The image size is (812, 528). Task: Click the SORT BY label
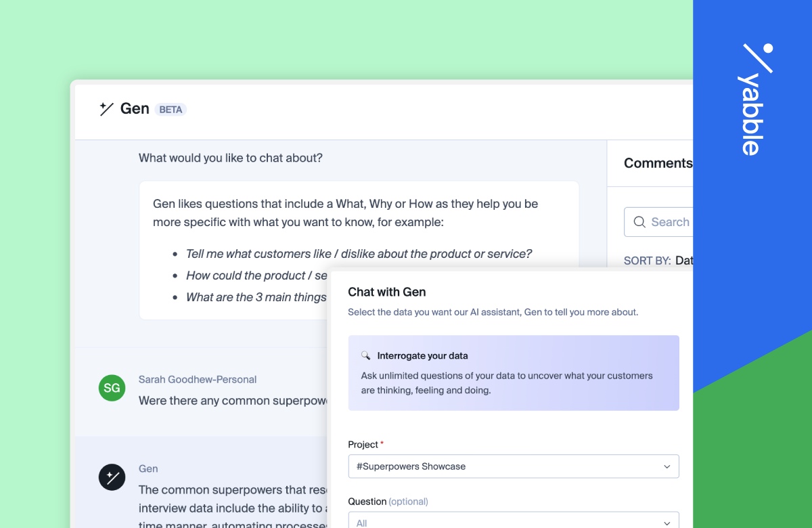[648, 261]
